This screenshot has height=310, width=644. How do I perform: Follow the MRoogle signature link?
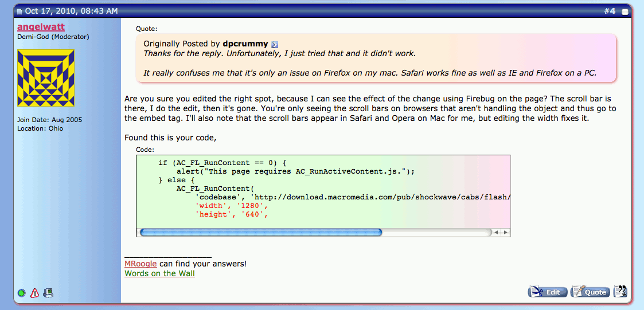(x=141, y=264)
